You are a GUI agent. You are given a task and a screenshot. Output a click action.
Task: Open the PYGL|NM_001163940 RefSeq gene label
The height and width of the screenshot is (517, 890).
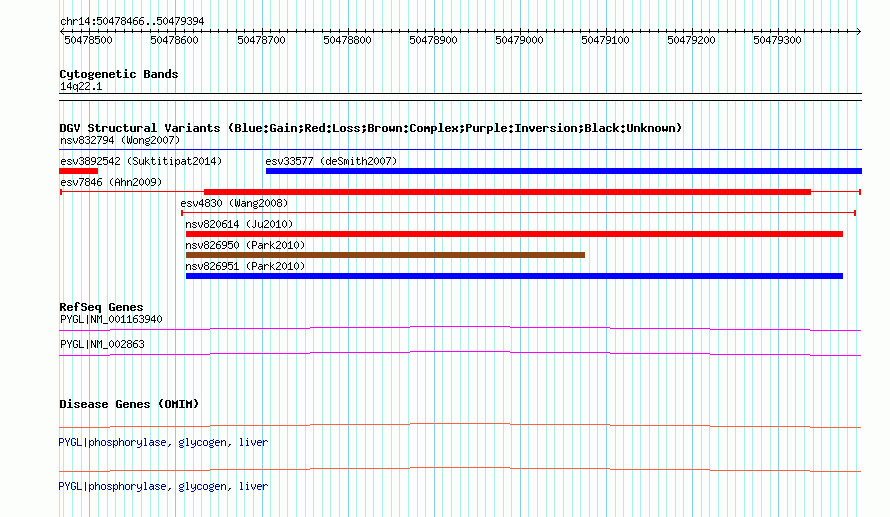point(111,320)
